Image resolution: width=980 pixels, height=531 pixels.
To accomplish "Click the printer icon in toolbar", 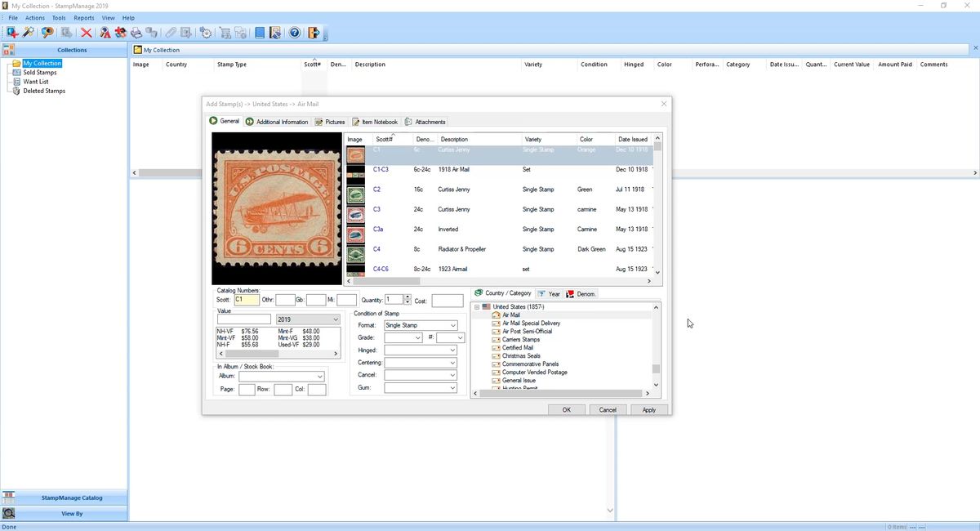I will click(x=136, y=33).
